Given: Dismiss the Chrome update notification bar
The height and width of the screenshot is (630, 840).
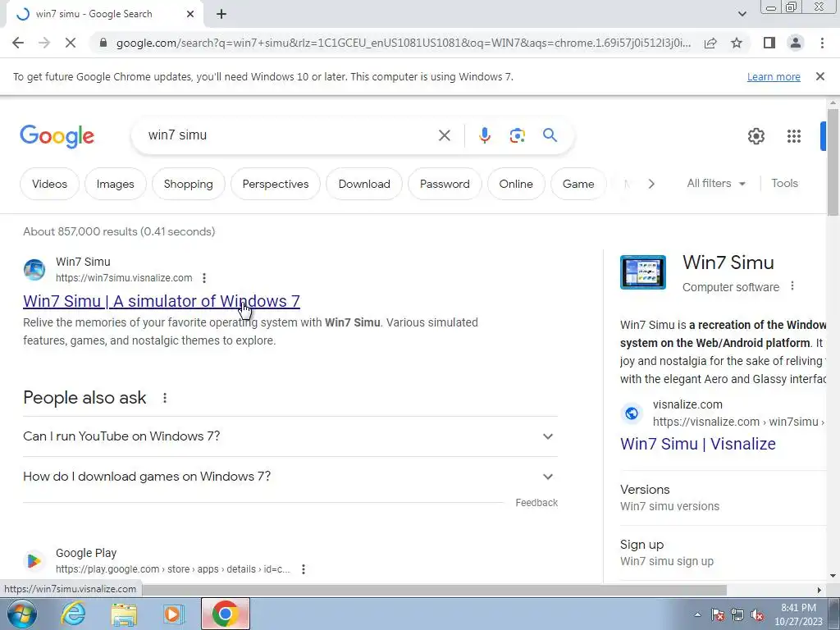Looking at the screenshot, I should pos(819,76).
